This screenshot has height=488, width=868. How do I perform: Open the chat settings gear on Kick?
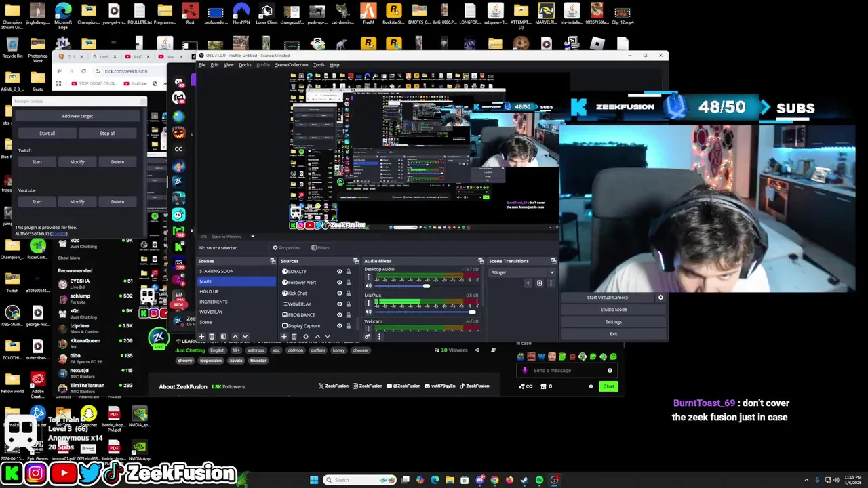point(591,386)
